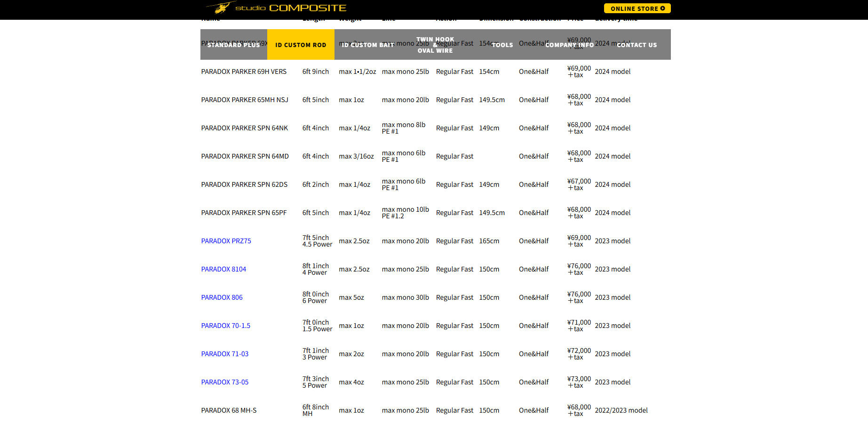This screenshot has width=868, height=423.
Task: Click the PARADOX PARKER 69H VERS name
Action: point(244,72)
